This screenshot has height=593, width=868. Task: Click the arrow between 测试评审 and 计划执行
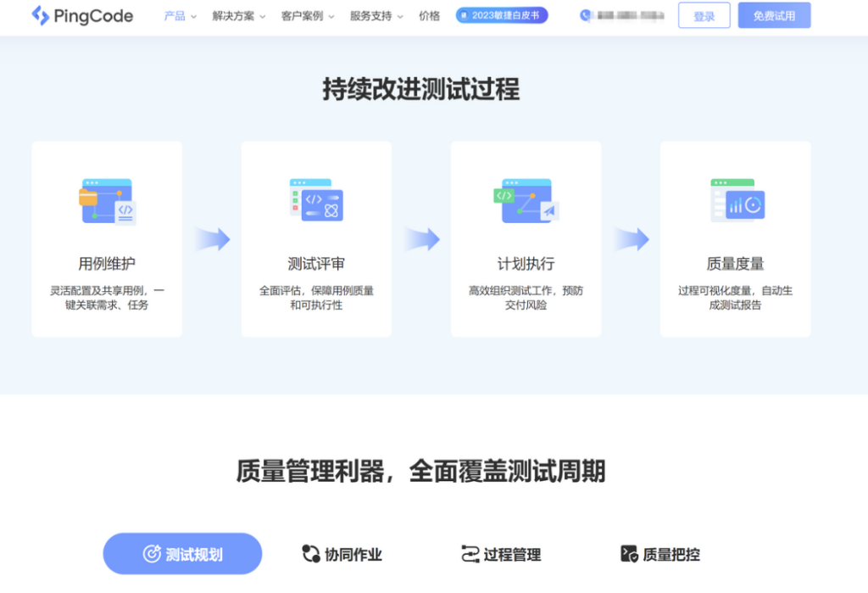(x=423, y=240)
